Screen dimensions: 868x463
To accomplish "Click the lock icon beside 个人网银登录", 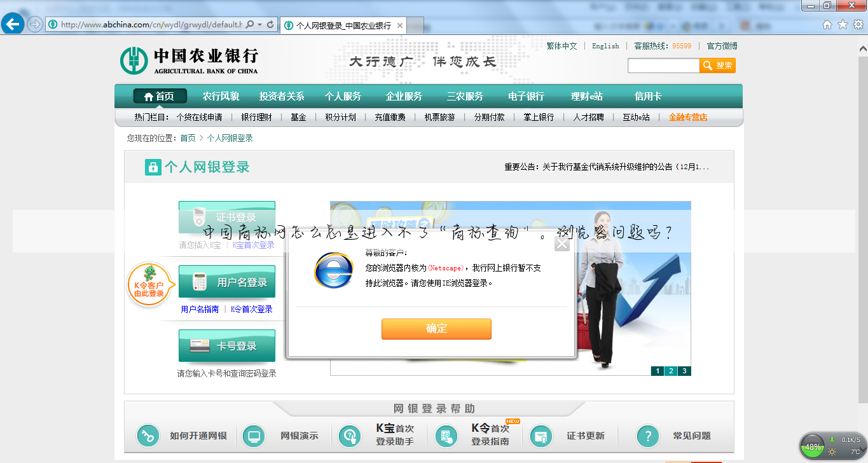I will coord(153,167).
